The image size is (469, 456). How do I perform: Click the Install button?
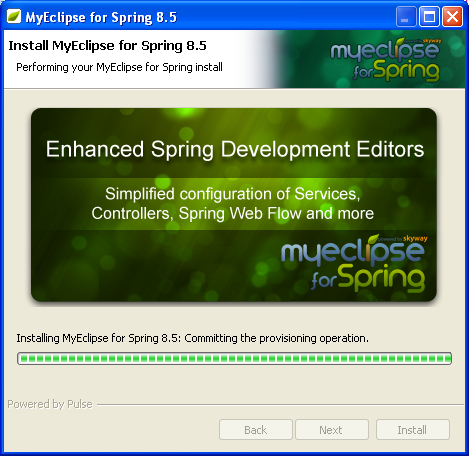coord(413,430)
